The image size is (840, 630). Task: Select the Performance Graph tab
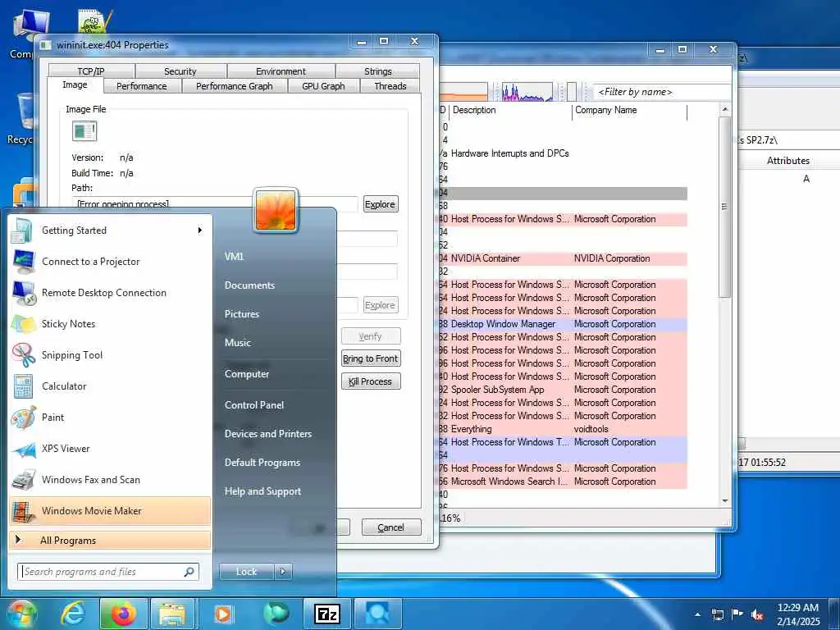[234, 85]
